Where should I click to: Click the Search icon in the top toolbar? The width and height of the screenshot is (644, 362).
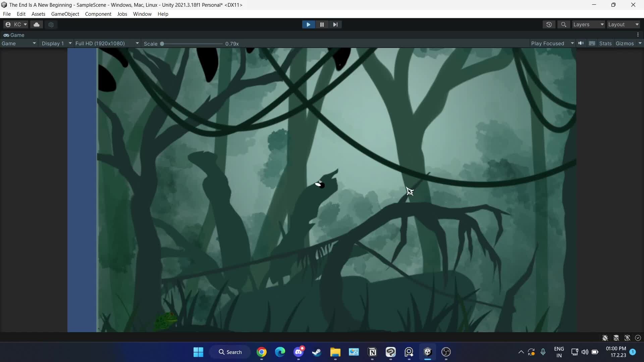click(564, 24)
